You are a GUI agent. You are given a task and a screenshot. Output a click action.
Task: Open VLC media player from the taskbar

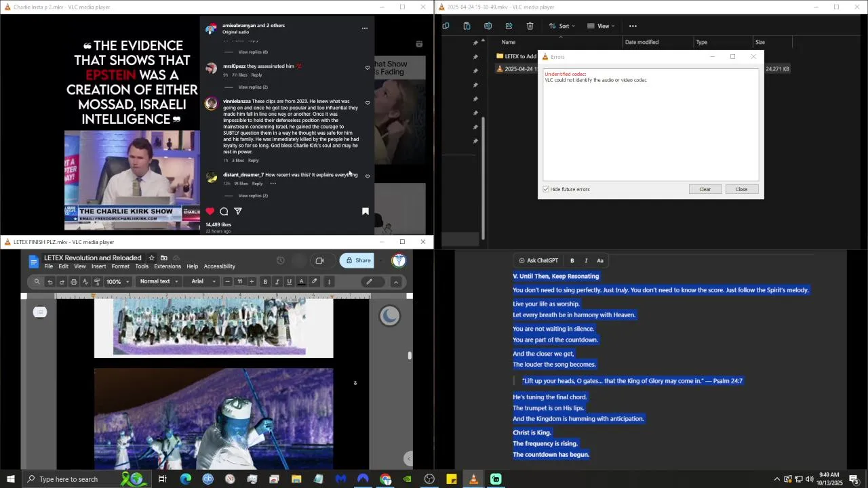473,479
